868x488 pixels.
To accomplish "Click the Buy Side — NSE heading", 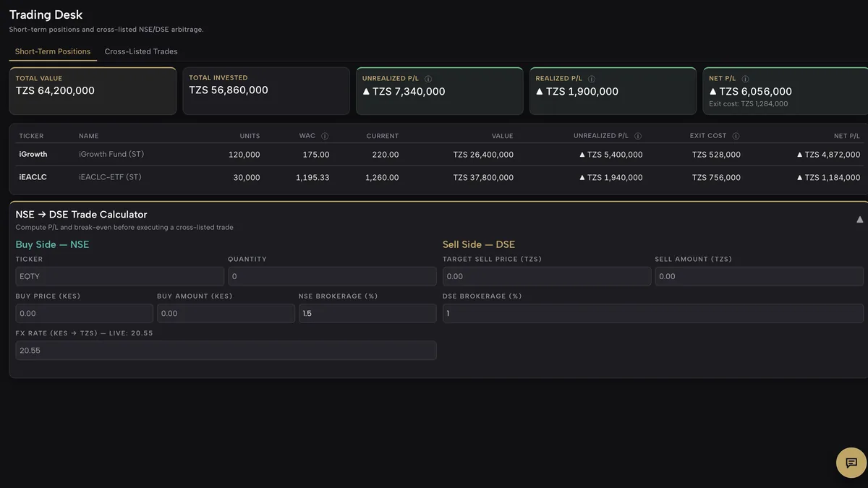I will (x=52, y=244).
